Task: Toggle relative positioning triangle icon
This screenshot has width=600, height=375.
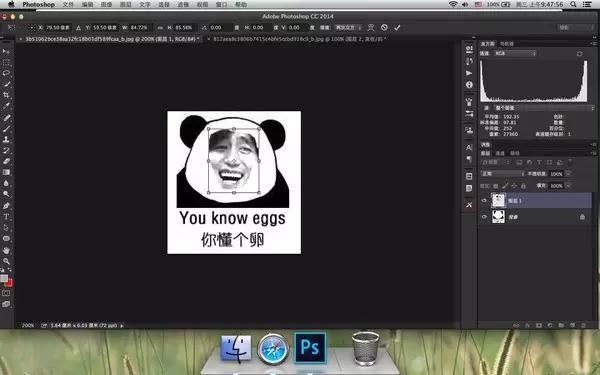Action: [78, 28]
